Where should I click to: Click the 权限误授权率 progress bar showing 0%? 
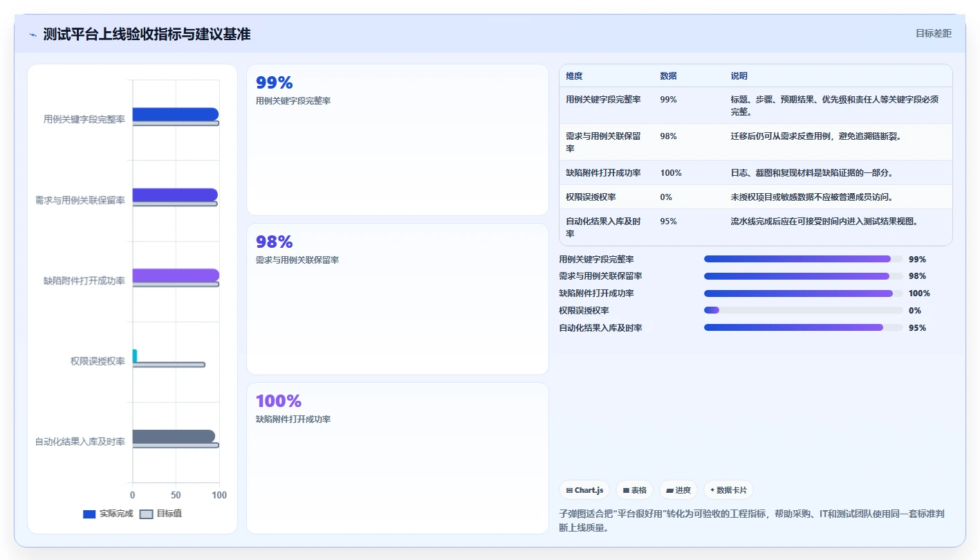pyautogui.click(x=803, y=310)
